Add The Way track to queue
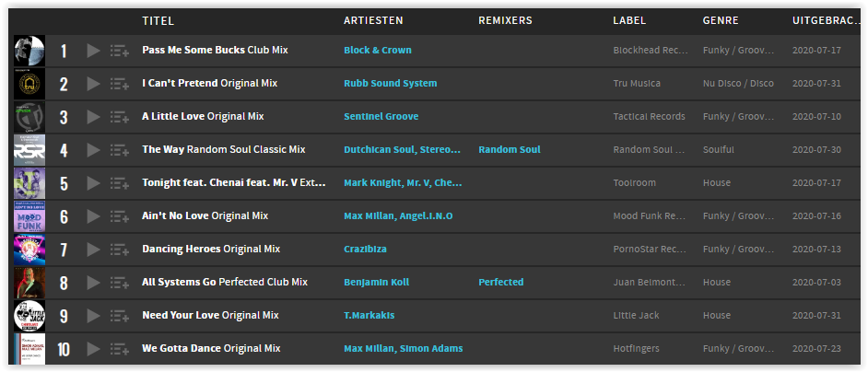This screenshot has height=372, width=868. [119, 151]
